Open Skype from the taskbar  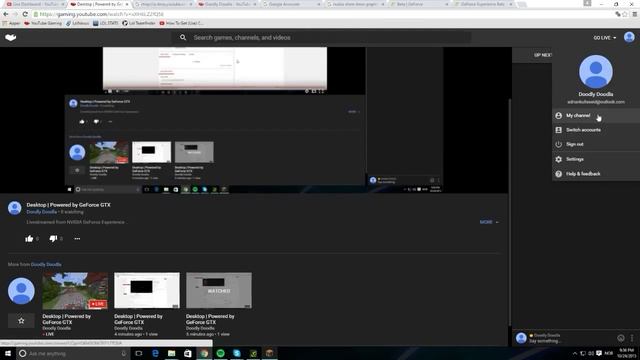[x=237, y=353]
